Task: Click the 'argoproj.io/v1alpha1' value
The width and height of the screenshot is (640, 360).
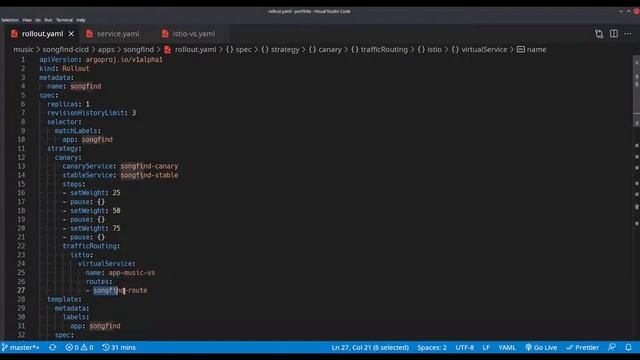Action: 124,60
